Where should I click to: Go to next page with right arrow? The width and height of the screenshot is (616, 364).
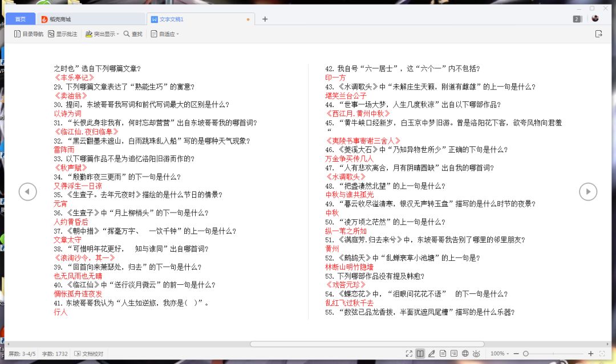pos(588,192)
